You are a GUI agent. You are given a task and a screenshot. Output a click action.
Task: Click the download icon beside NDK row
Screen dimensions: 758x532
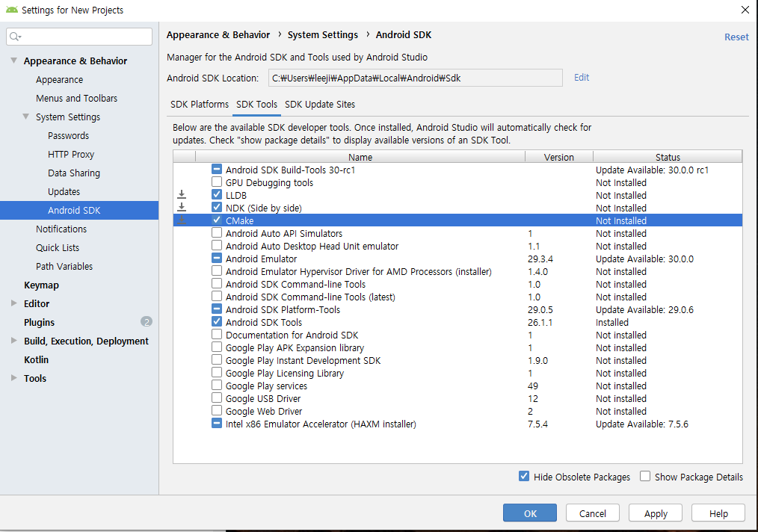[182, 208]
